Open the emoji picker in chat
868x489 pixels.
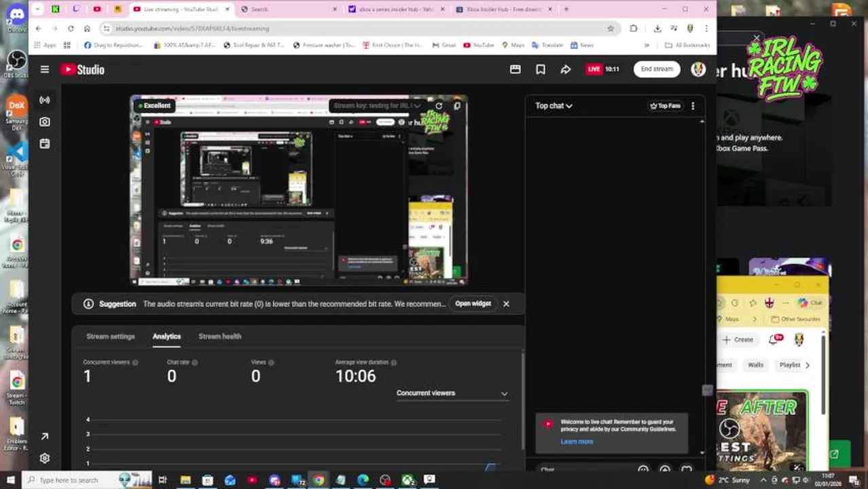click(643, 469)
